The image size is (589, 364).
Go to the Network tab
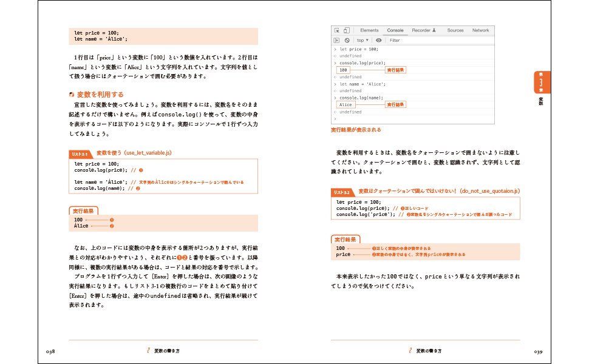480,30
